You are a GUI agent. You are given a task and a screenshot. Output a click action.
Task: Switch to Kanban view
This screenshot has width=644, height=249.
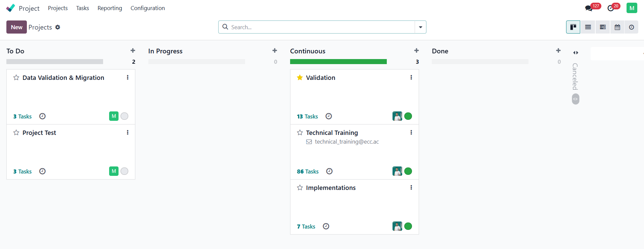[573, 27]
